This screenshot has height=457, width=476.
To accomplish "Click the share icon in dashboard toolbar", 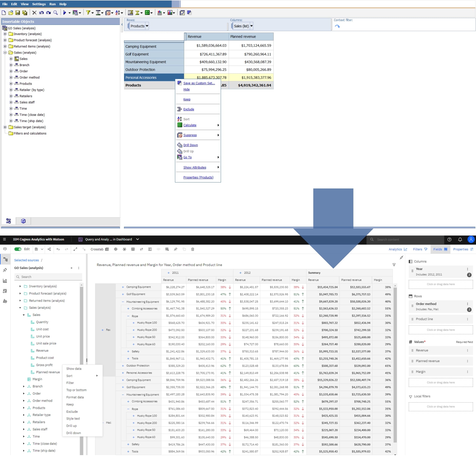I will coord(49,249).
